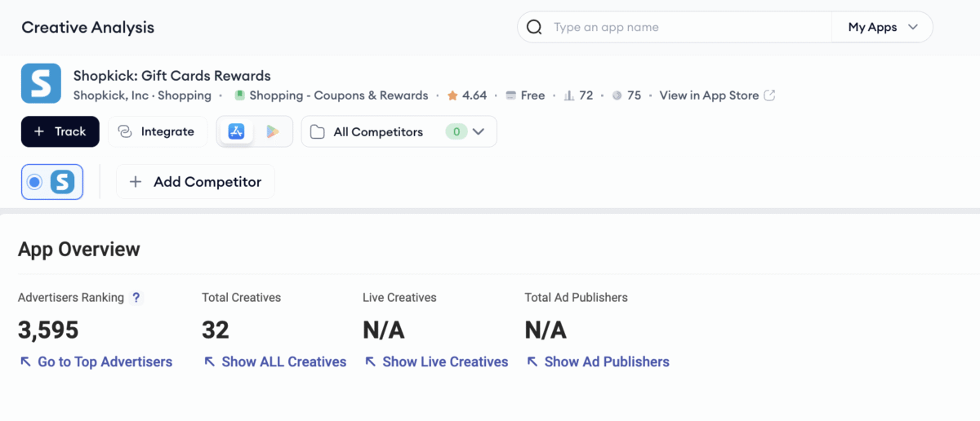Click the search magnifier icon

coord(534,27)
